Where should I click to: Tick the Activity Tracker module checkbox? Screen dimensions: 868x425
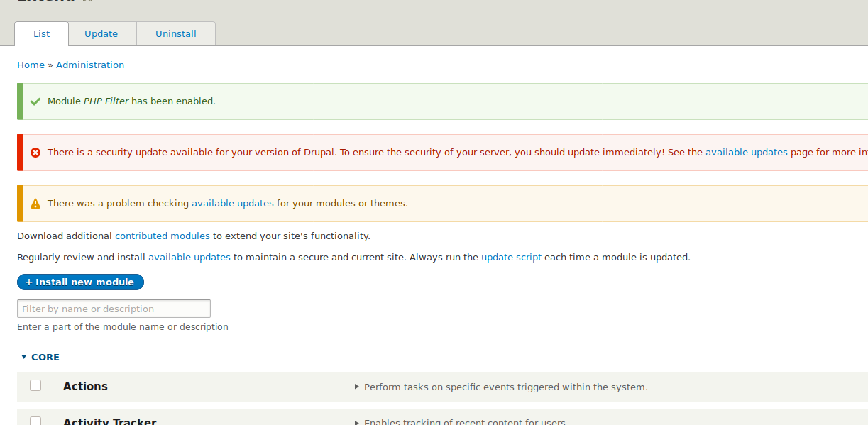pyautogui.click(x=35, y=421)
